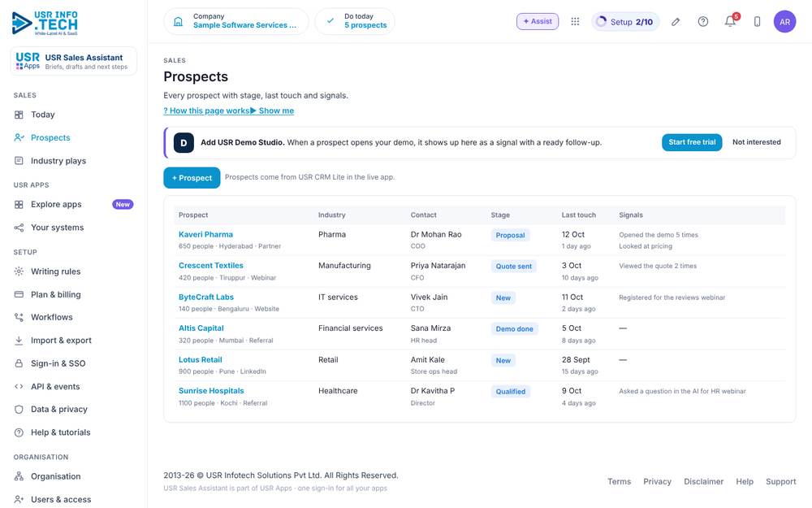Open Kaveri Pharma prospect
The width and height of the screenshot is (812, 508).
tap(205, 234)
